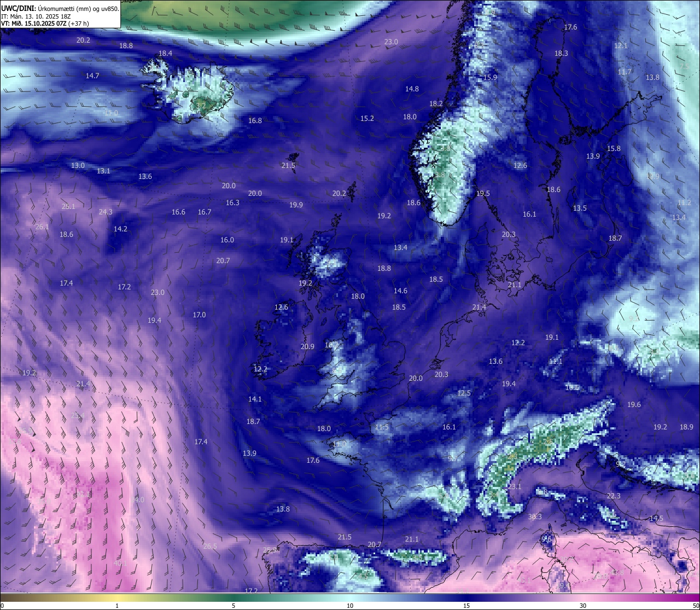This screenshot has height=610, width=700.
Task: Click the map value 13.5
Action: click(x=580, y=208)
